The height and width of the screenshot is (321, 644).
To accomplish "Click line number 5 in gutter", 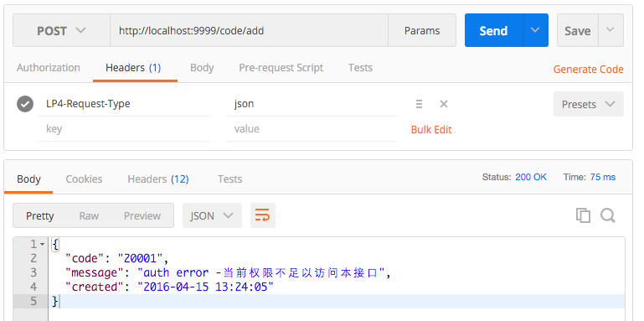I will [x=33, y=301].
